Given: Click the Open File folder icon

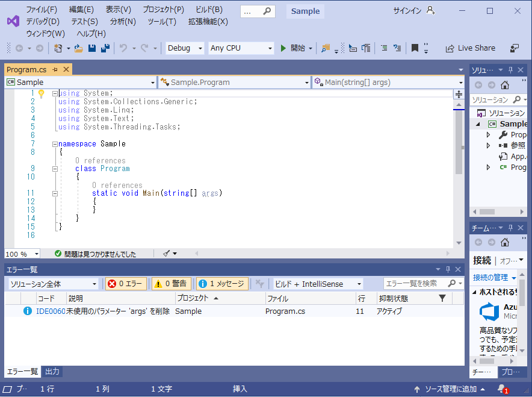Looking at the screenshot, I should (x=78, y=48).
